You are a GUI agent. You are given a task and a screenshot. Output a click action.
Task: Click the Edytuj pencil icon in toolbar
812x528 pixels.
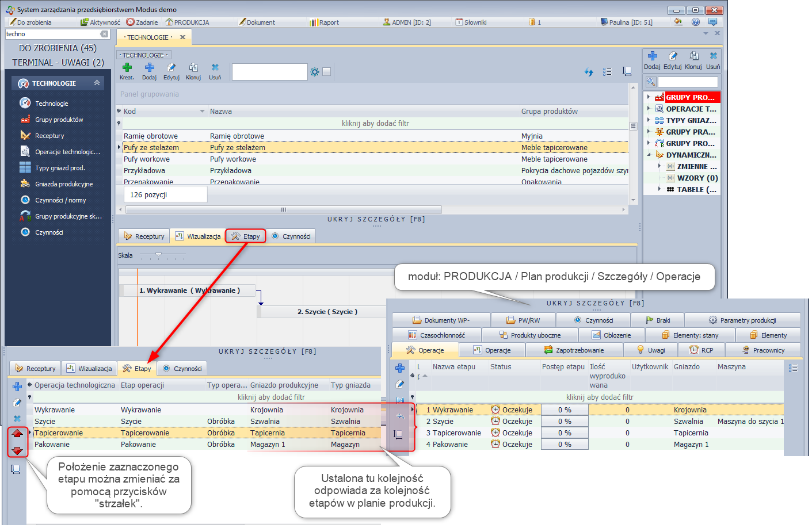171,68
